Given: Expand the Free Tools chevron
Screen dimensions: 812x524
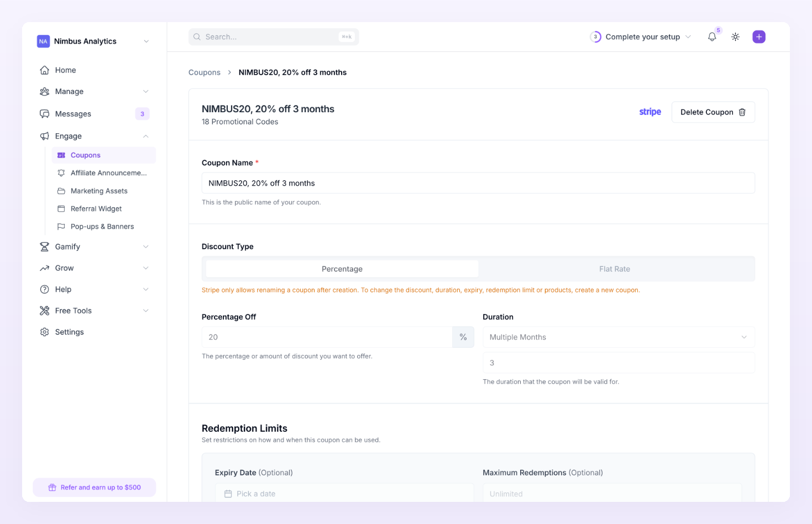Looking at the screenshot, I should tap(146, 311).
